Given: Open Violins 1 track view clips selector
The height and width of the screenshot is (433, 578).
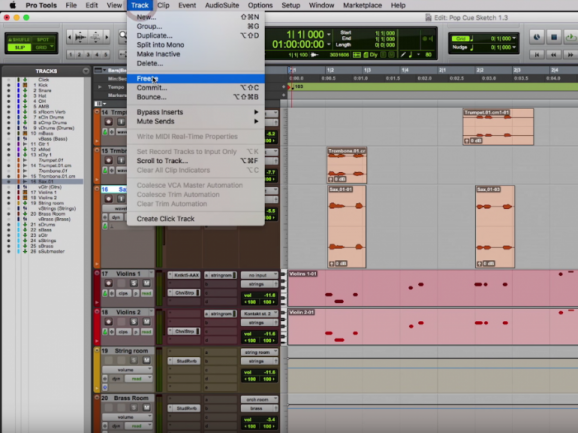Looking at the screenshot, I should pyautogui.click(x=123, y=293).
